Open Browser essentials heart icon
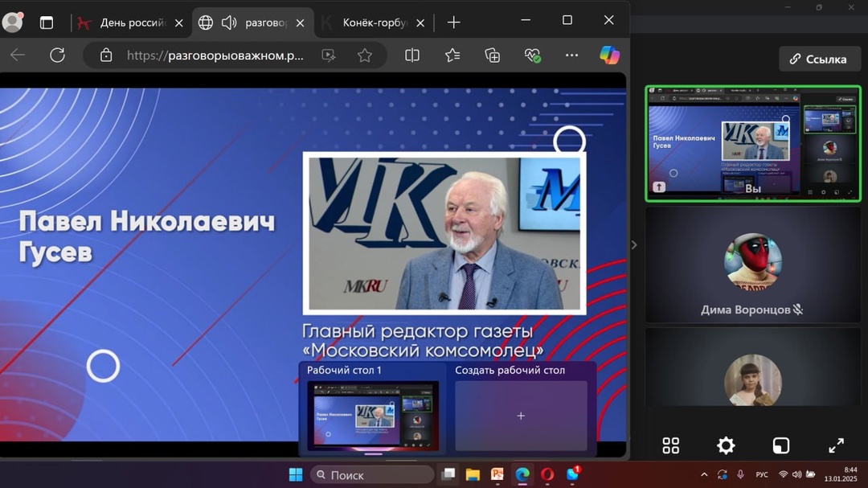This screenshot has width=868, height=488. [x=533, y=55]
